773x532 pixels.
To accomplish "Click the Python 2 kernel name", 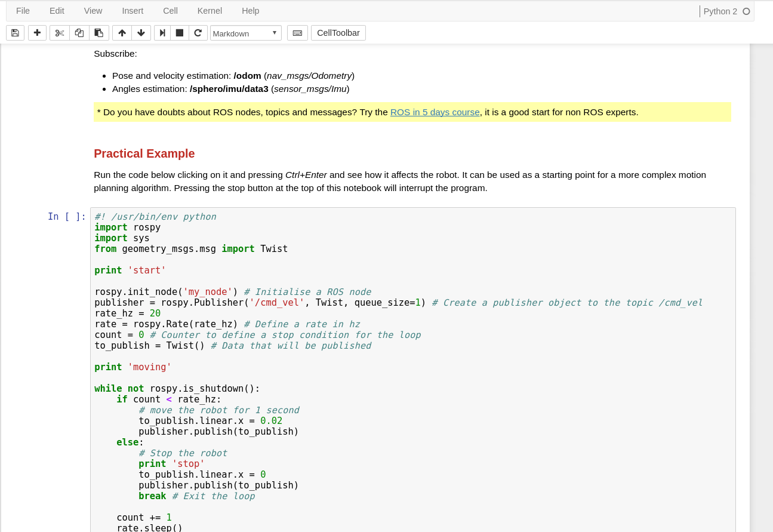I will pyautogui.click(x=720, y=11).
